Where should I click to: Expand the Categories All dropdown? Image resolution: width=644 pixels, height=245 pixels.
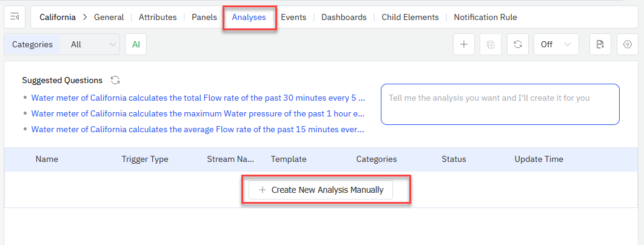click(93, 44)
